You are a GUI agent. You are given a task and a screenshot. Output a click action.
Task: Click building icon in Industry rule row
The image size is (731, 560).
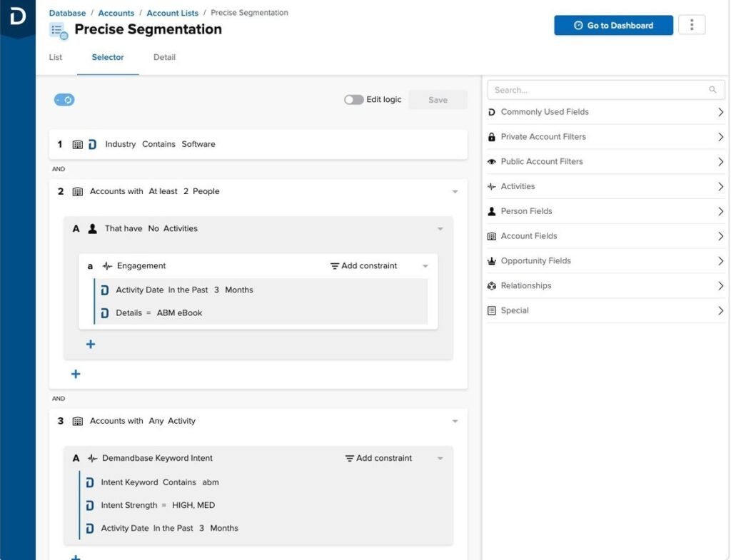[x=77, y=144]
